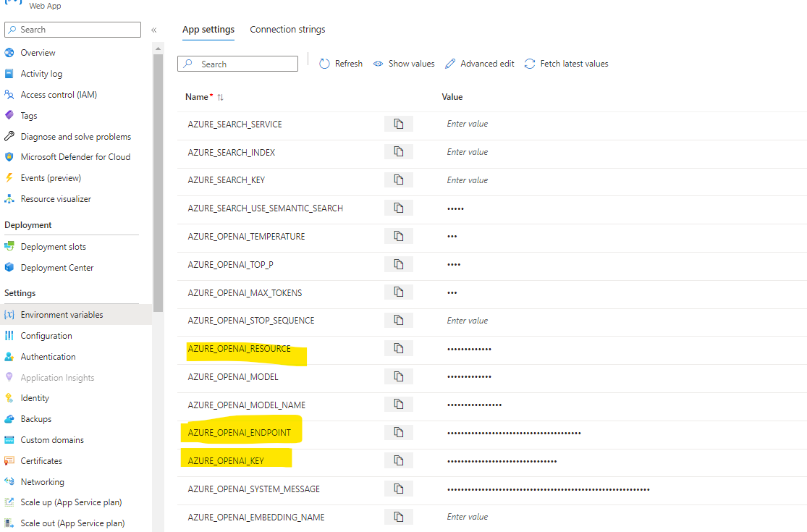The image size is (807, 532).
Task: Switch to App settings tab
Action: [x=208, y=30]
